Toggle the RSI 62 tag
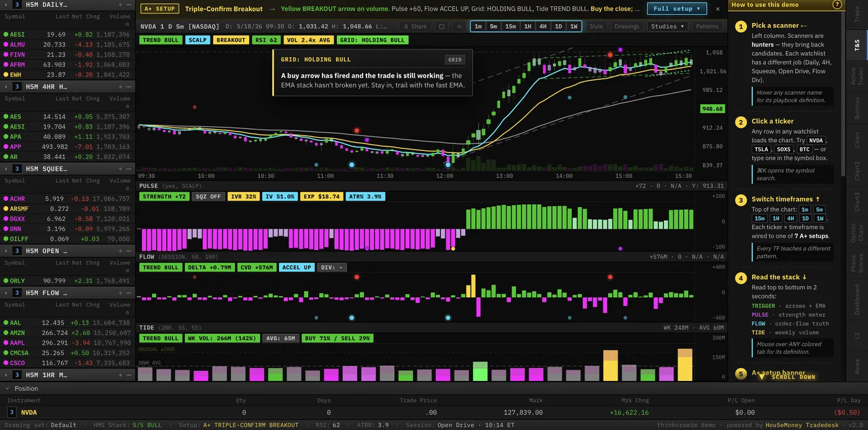This screenshot has width=868, height=430. pos(267,40)
